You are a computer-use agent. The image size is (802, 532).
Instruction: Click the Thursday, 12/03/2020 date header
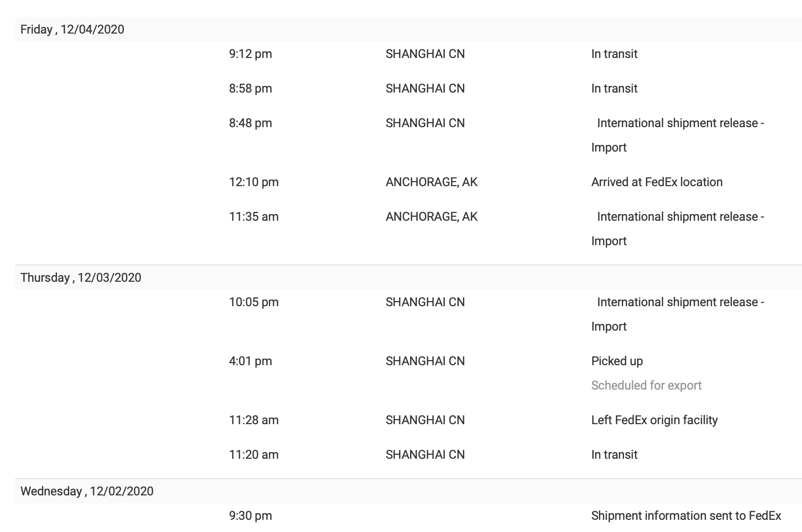coord(81,278)
